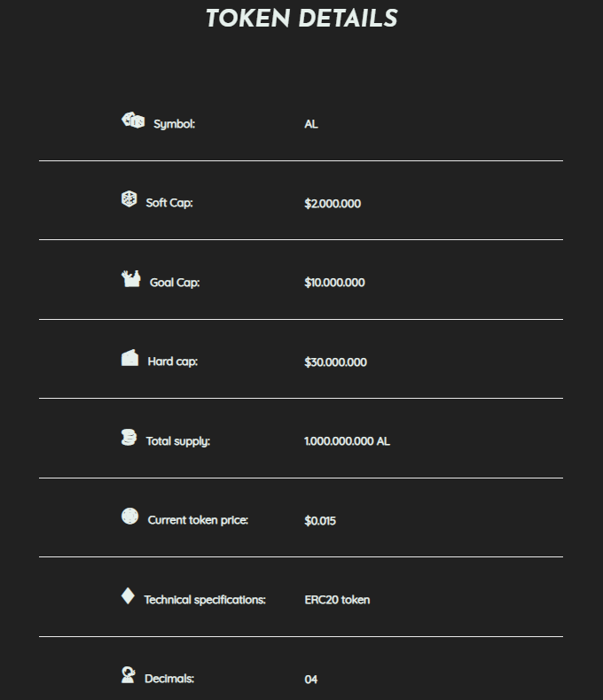Click the ERC20 token specification text

point(337,600)
